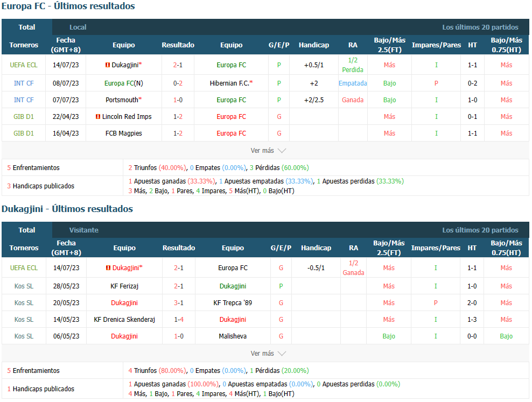Switch to the Local tab

coord(78,27)
